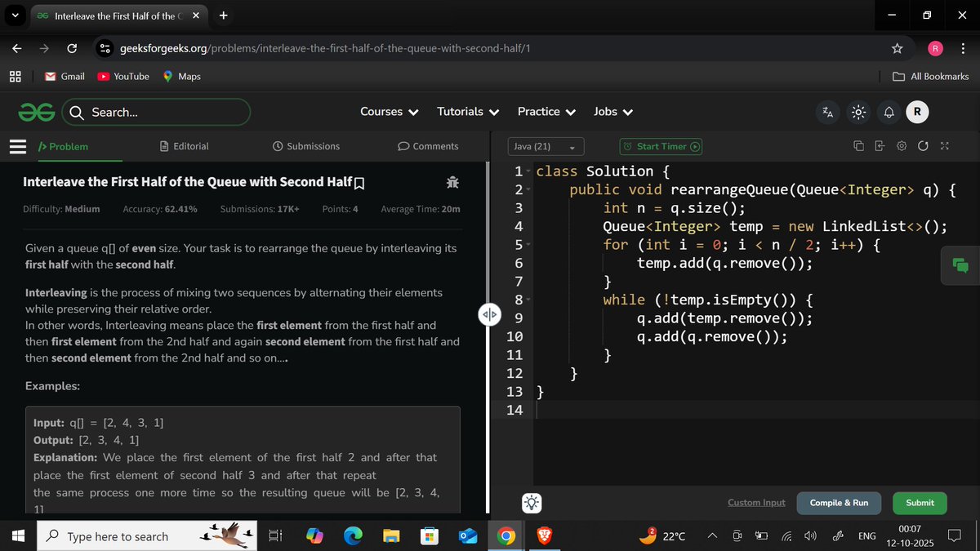980x551 pixels.
Task: Reload the browser page
Action: 71,49
